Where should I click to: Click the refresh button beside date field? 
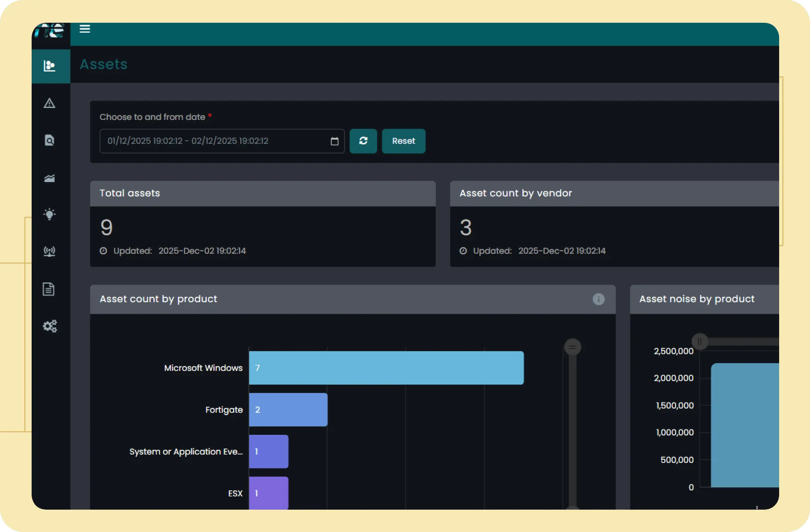coord(363,141)
